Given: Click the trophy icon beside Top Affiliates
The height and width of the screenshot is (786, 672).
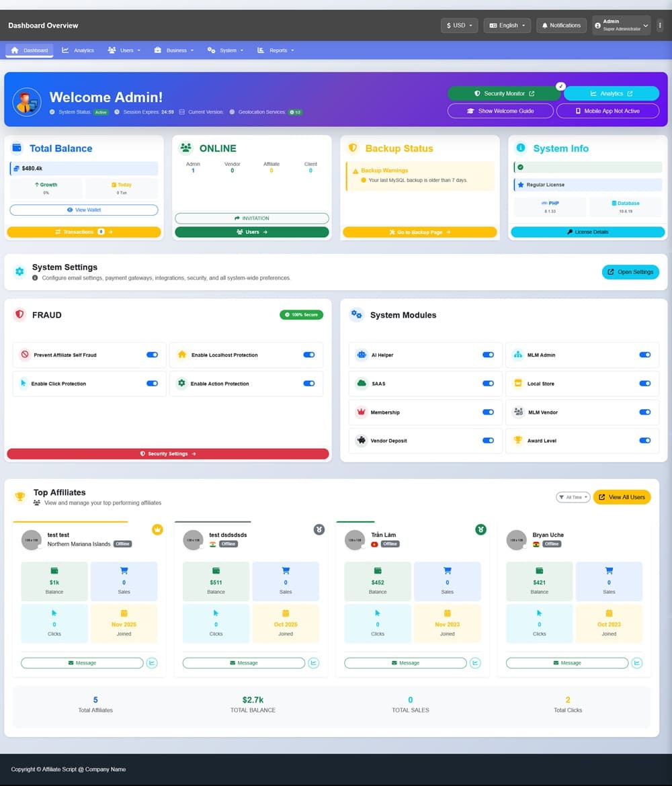Looking at the screenshot, I should pyautogui.click(x=20, y=497).
